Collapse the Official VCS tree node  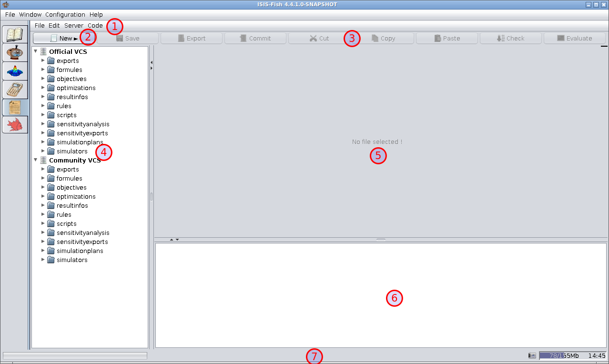pos(36,51)
